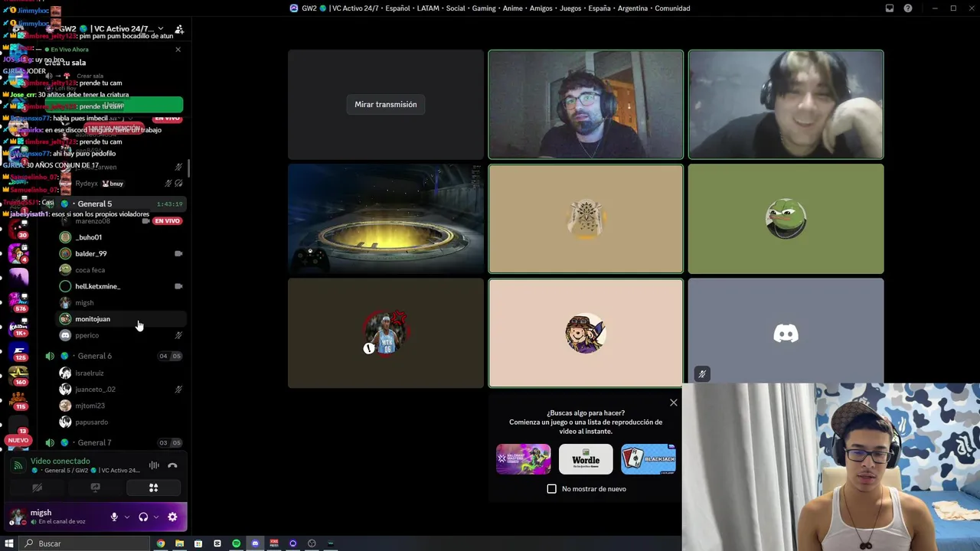Image resolution: width=980 pixels, height=551 pixels.
Task: Click Mirar transmisión button
Action: 386,104
